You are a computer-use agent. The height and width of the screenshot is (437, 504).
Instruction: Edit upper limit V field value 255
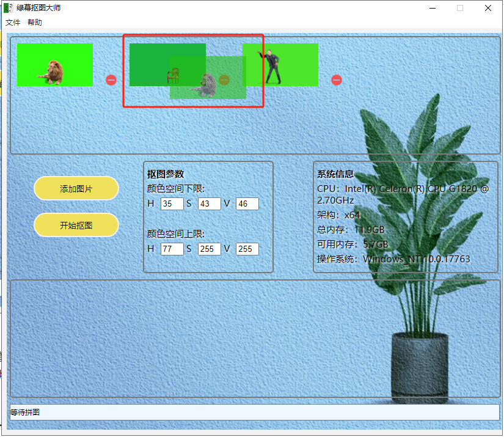pos(247,249)
